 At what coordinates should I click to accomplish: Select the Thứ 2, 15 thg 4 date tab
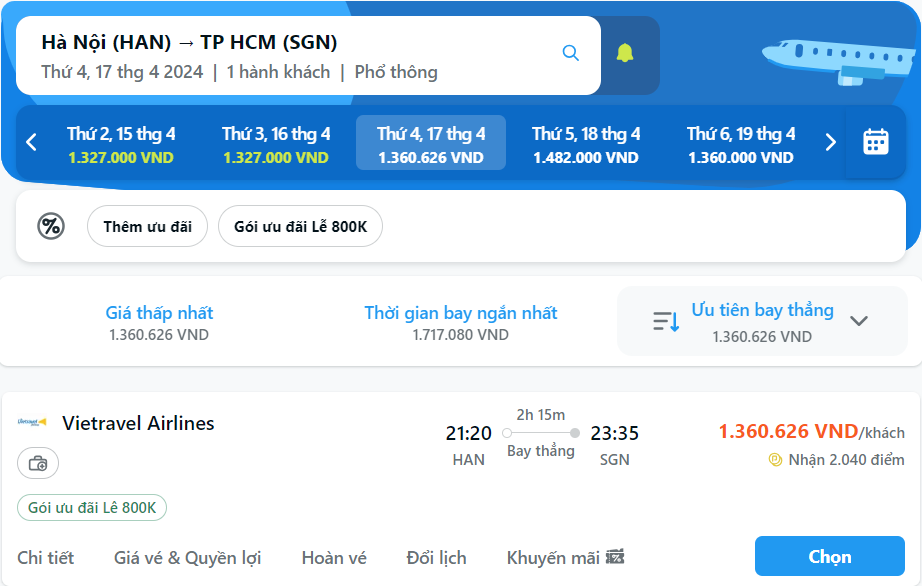[x=121, y=144]
